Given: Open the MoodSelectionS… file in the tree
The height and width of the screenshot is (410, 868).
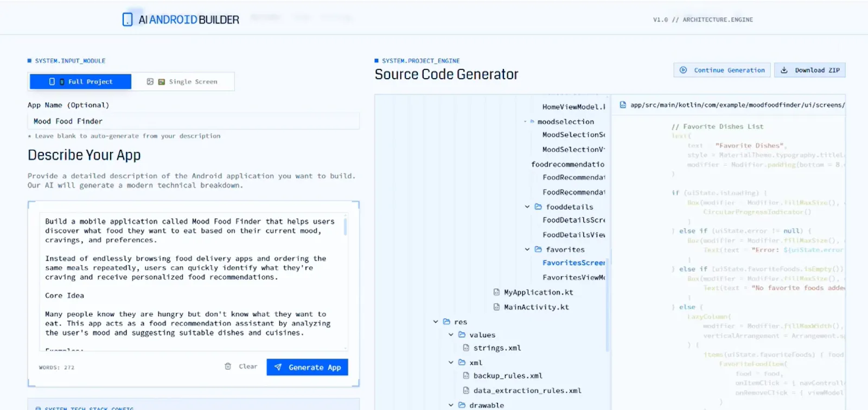Looking at the screenshot, I should (x=573, y=135).
